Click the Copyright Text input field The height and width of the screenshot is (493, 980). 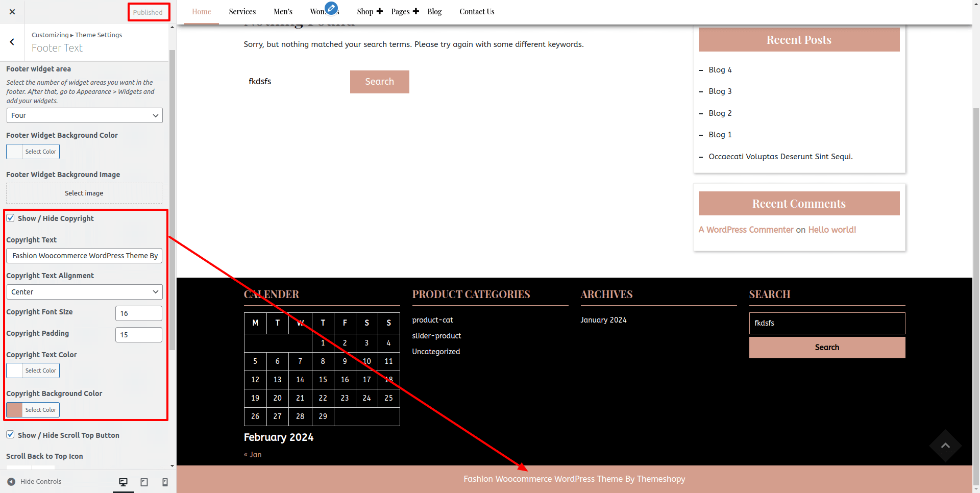(84, 256)
